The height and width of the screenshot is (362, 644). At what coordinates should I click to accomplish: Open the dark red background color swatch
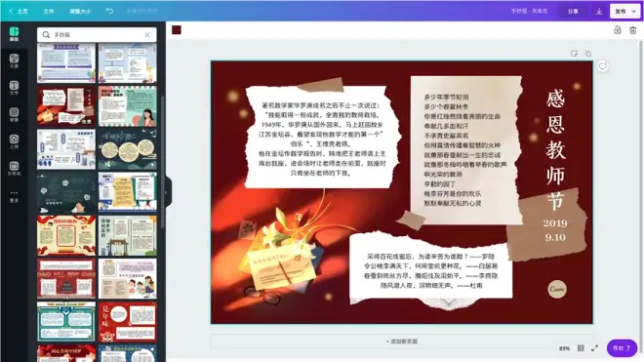(x=177, y=30)
